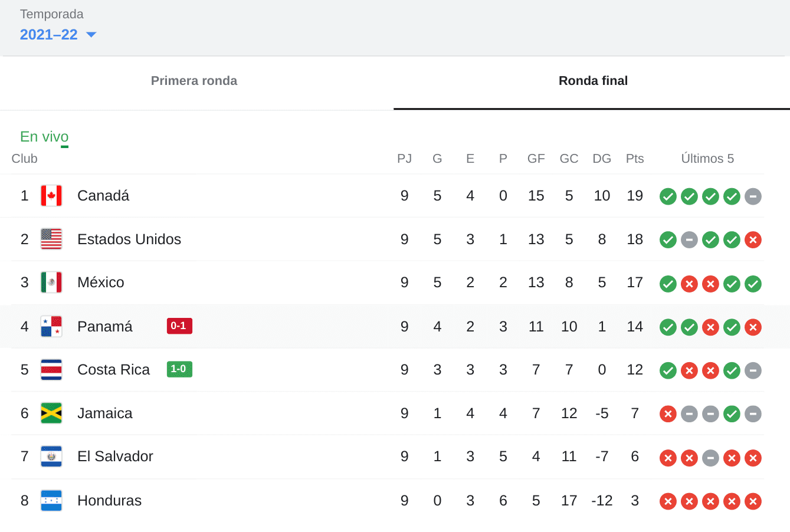Click the Estados Unidos flag icon
Image resolution: width=790 pixels, height=532 pixels.
coord(51,239)
